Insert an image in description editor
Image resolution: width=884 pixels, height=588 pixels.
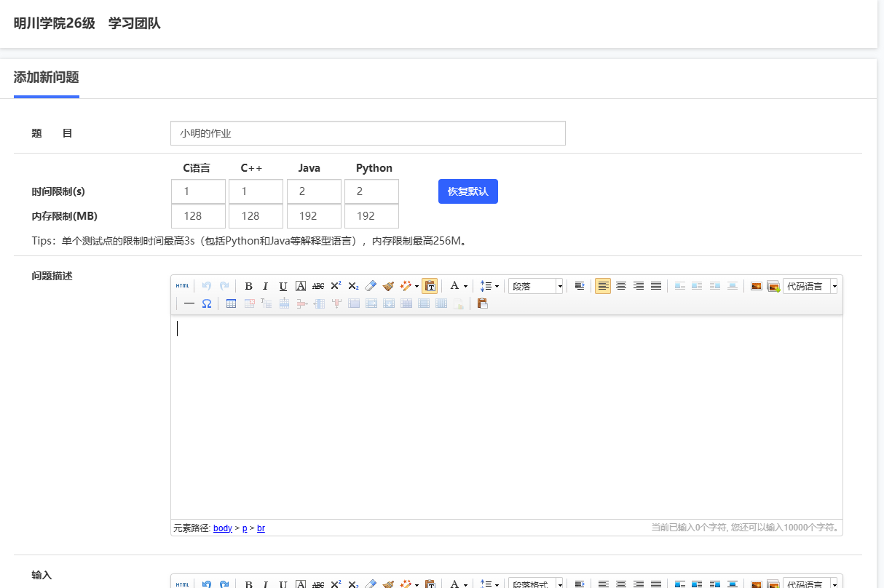(757, 286)
